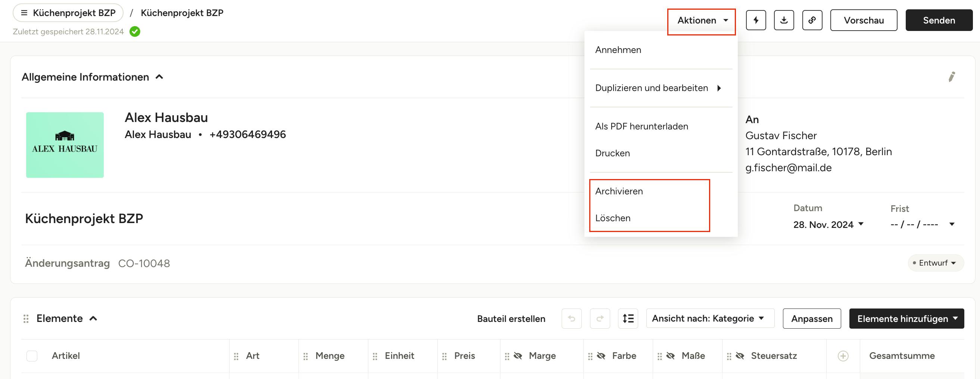Click the drag handle beside Elemente

coord(26,319)
